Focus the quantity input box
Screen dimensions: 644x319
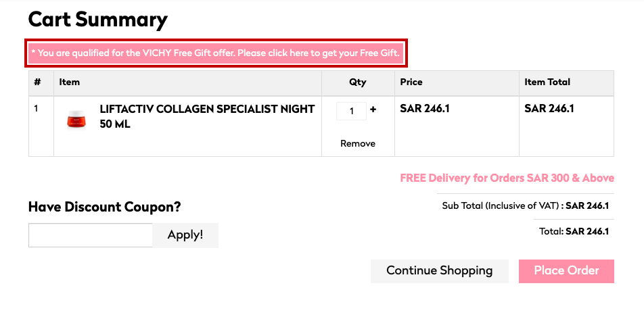click(x=351, y=111)
